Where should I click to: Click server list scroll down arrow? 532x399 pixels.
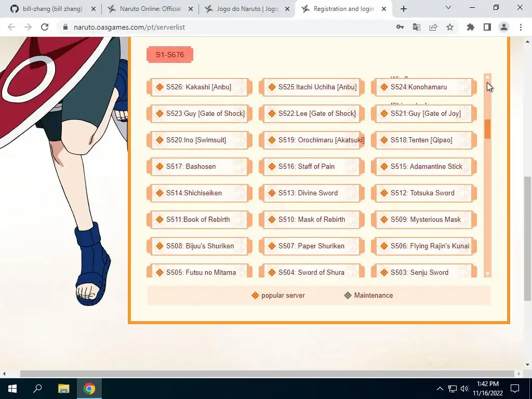pyautogui.click(x=487, y=274)
